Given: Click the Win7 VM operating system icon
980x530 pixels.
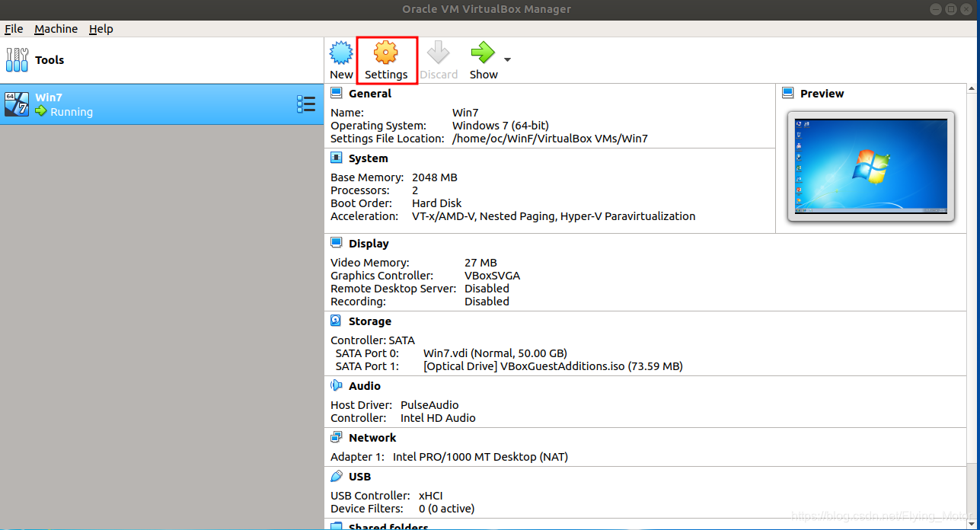Looking at the screenshot, I should point(17,104).
